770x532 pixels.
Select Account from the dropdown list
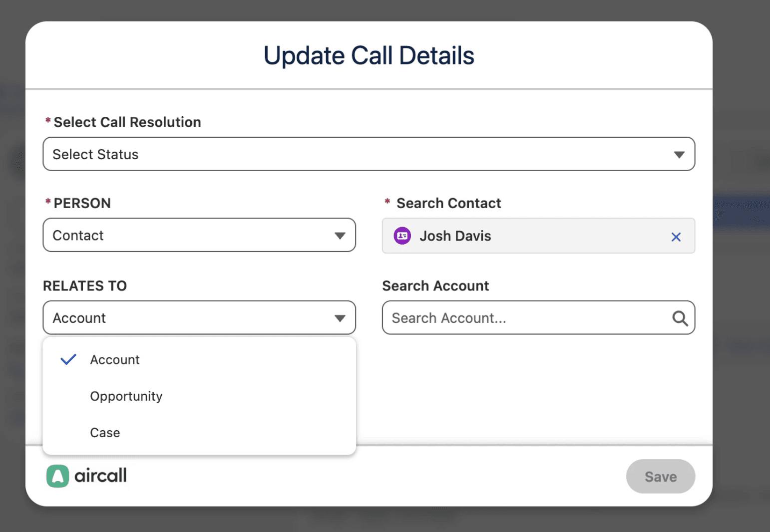115,360
